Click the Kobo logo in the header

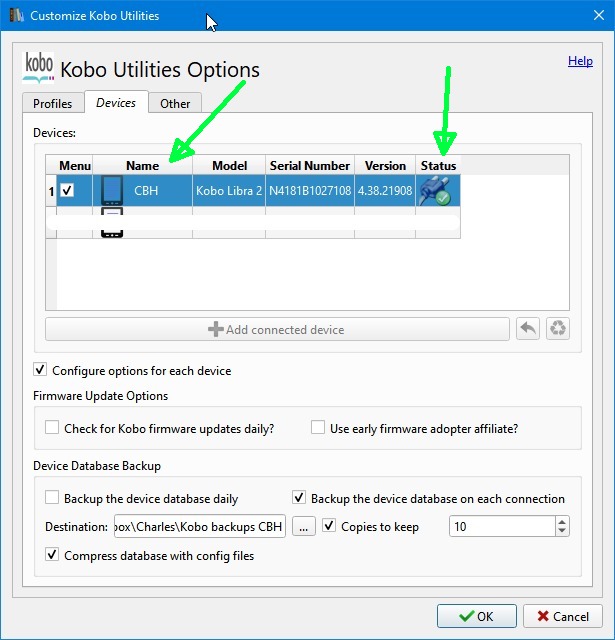click(38, 67)
